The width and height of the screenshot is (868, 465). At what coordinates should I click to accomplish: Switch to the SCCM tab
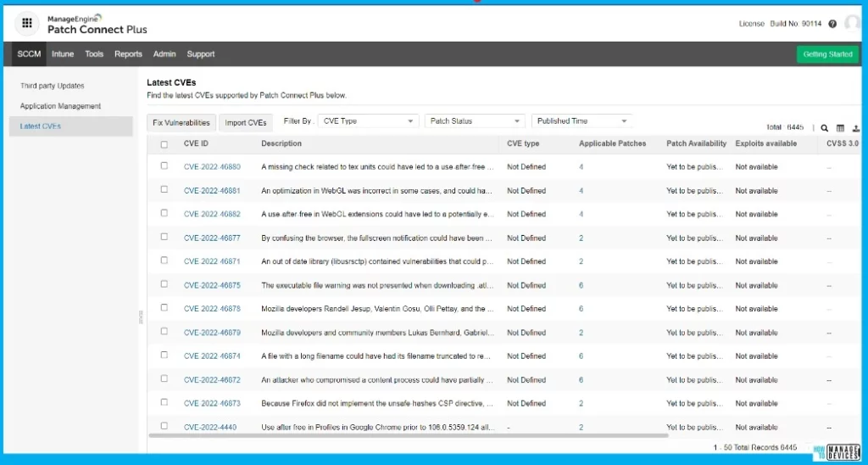(29, 53)
